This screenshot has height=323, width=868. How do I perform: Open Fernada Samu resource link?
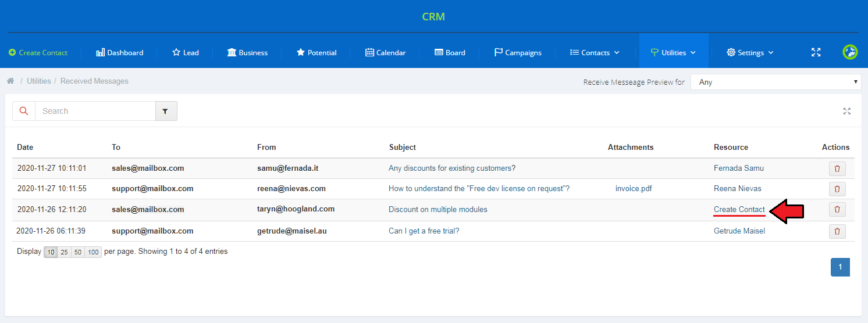click(x=739, y=168)
